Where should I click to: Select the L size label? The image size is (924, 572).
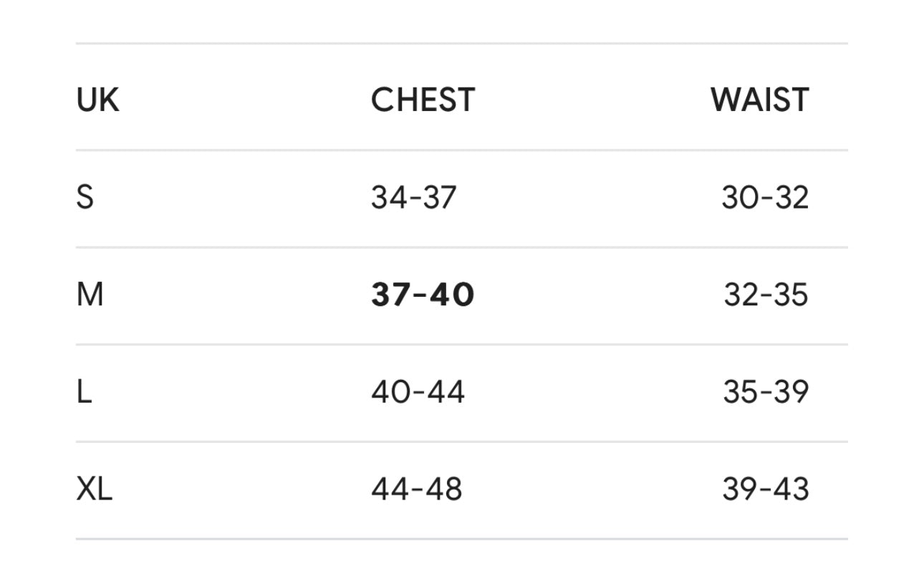(84, 392)
